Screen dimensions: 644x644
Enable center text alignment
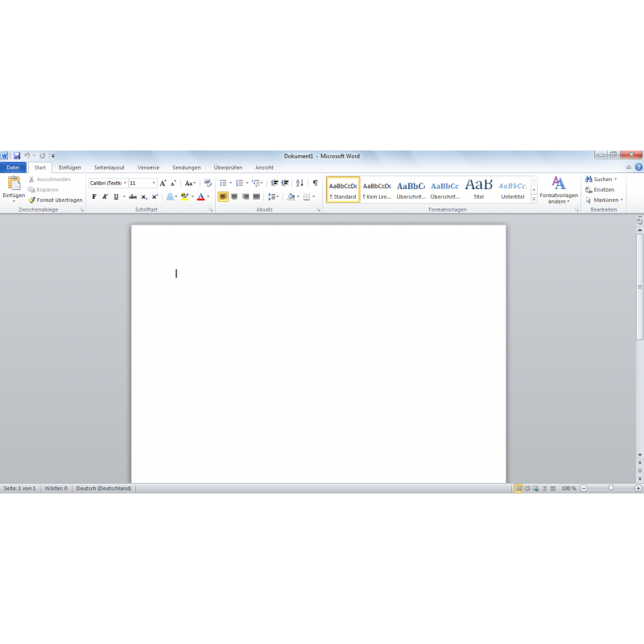tap(234, 196)
